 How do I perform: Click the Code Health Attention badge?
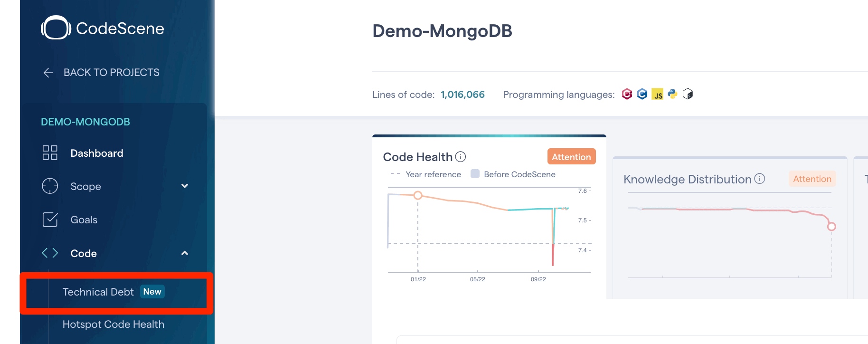571,157
